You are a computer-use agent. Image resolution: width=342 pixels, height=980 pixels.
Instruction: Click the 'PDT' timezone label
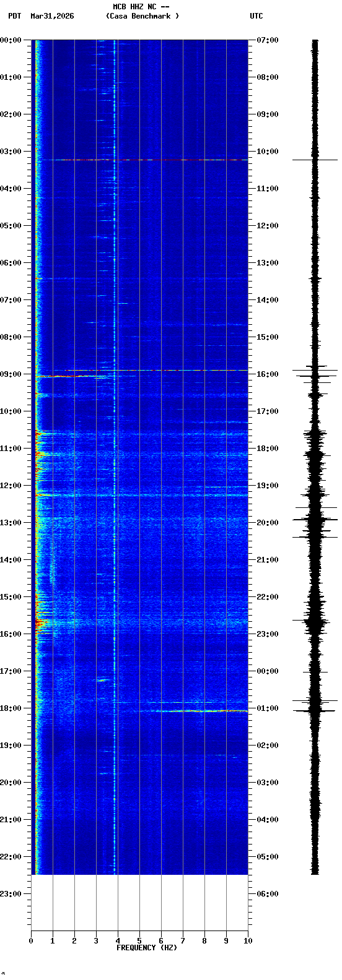click(15, 16)
